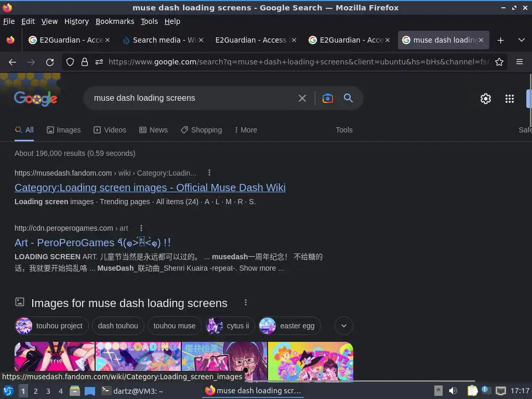The width and height of the screenshot is (532, 399).
Task: Open the tracking protection shield icon
Action: pos(70,62)
